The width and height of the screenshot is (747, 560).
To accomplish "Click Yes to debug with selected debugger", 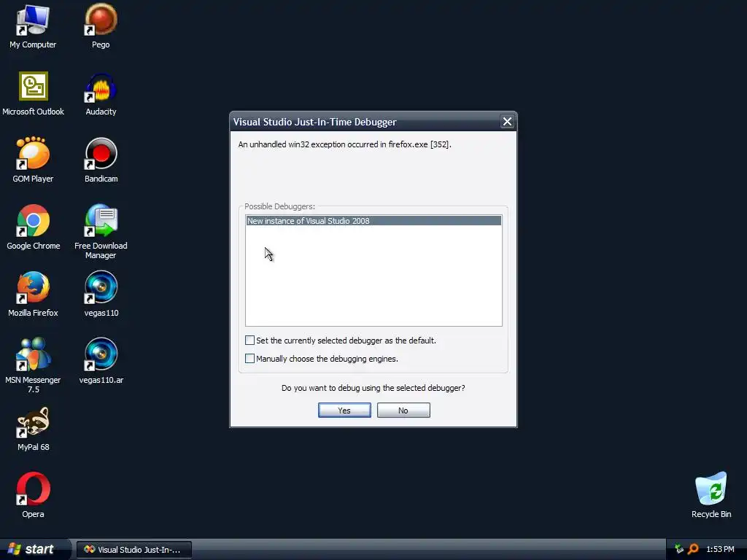I will [x=344, y=410].
